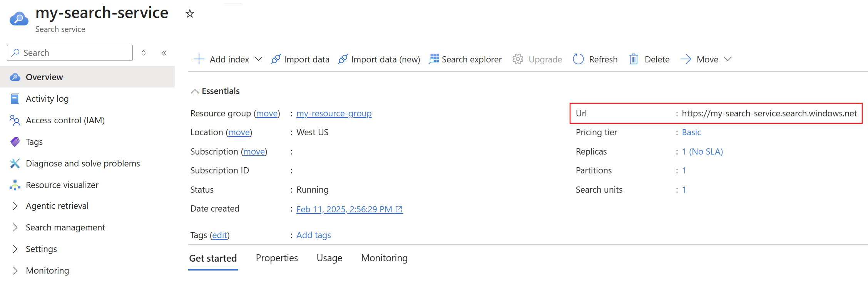Image resolution: width=868 pixels, height=284 pixels.
Task: Click the up-down sort arrows icon
Action: click(144, 53)
